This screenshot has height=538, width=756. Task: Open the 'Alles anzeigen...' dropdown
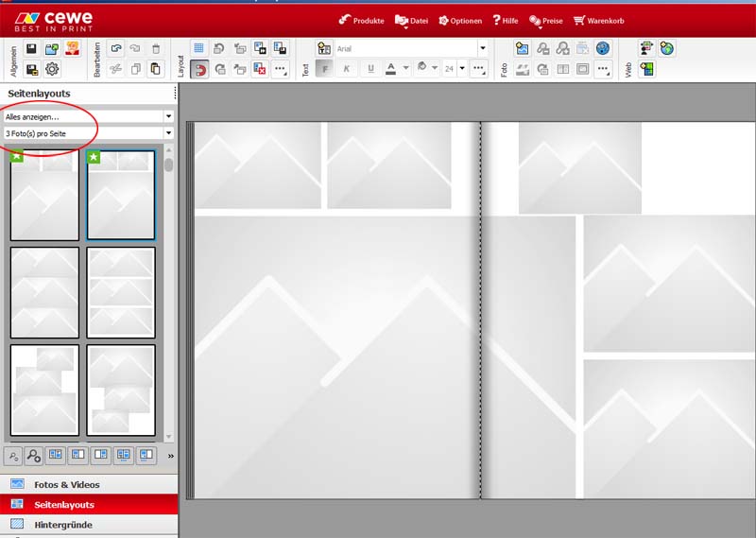point(88,116)
